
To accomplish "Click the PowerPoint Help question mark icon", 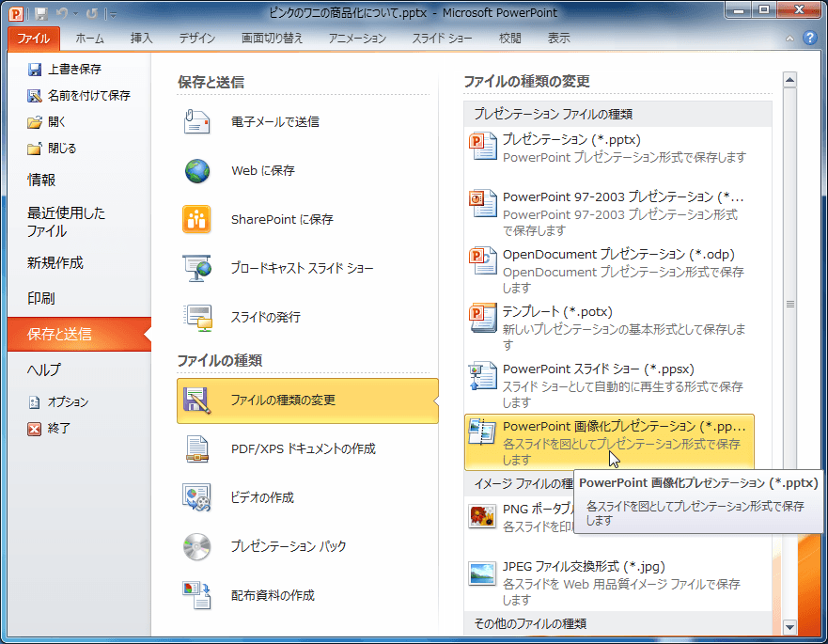I will pos(809,38).
